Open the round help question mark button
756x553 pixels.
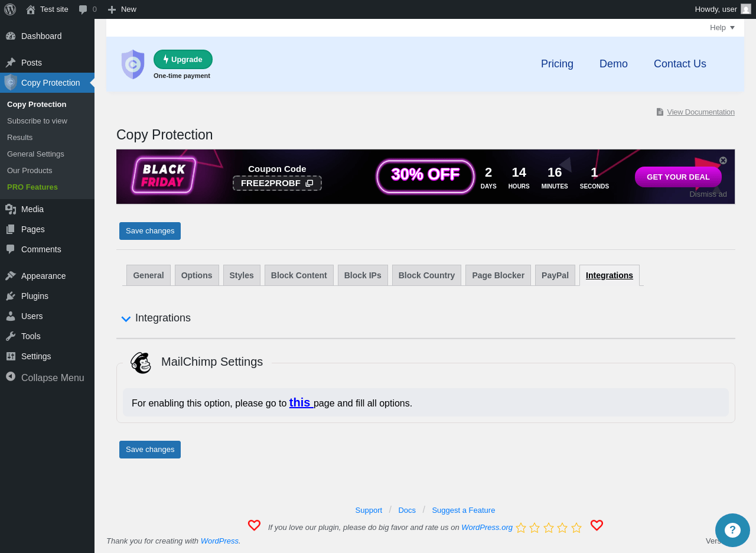pyautogui.click(x=732, y=530)
